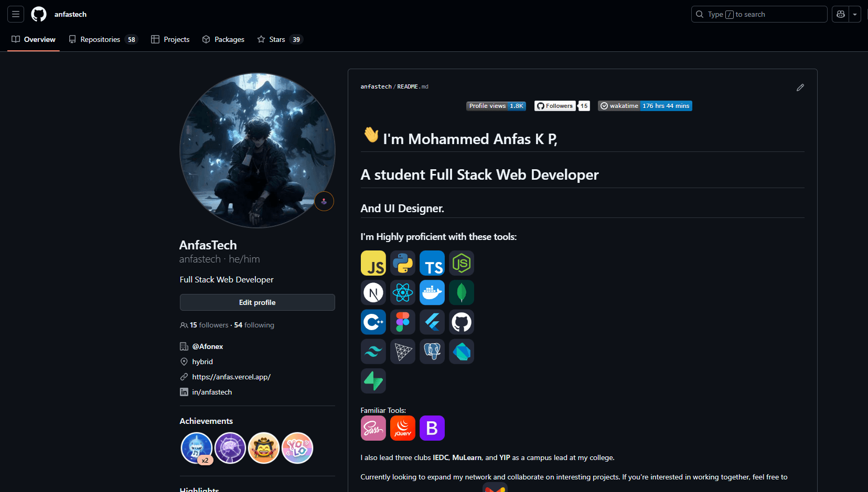Open https://anfas.vercel.app/ website link

pyautogui.click(x=231, y=377)
